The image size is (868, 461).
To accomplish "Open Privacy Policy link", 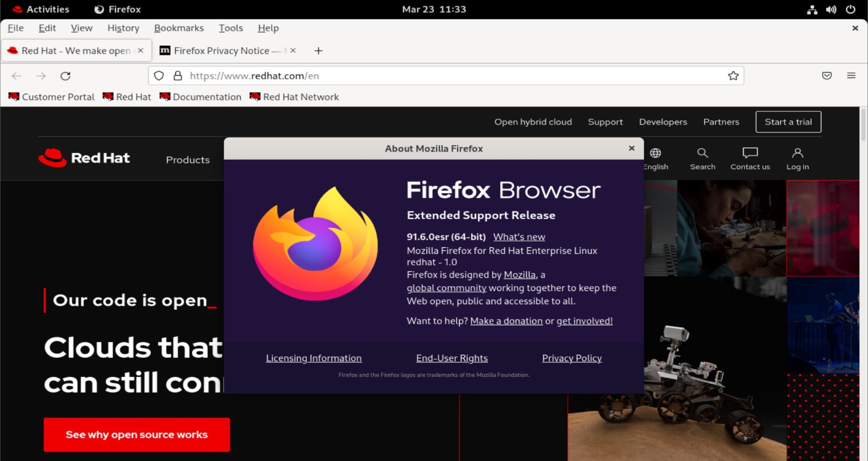I will pyautogui.click(x=572, y=358).
